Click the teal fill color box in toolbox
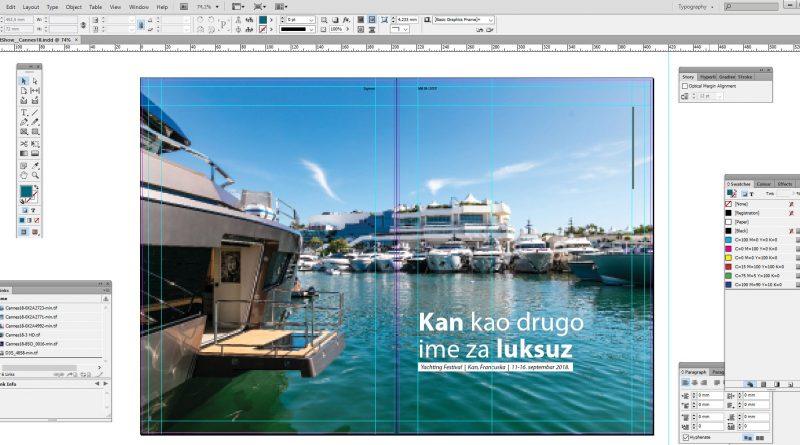The height and width of the screenshot is (445, 800). click(26, 191)
